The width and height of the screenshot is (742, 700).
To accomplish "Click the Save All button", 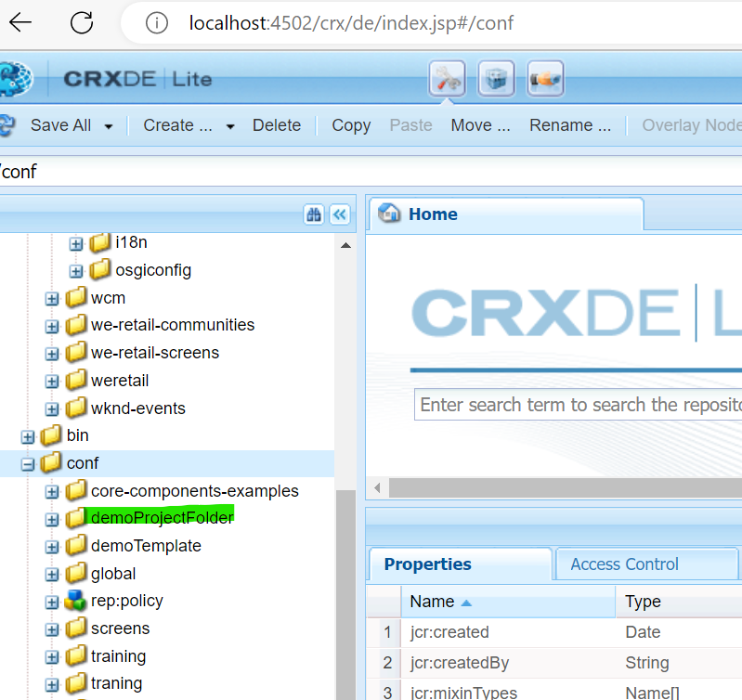I will 60,125.
